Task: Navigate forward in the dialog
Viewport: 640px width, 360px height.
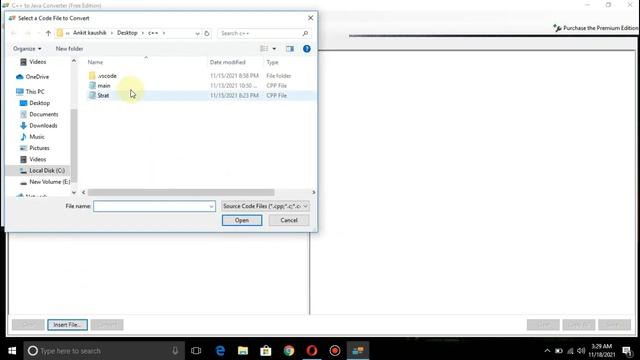Action: [x=28, y=33]
